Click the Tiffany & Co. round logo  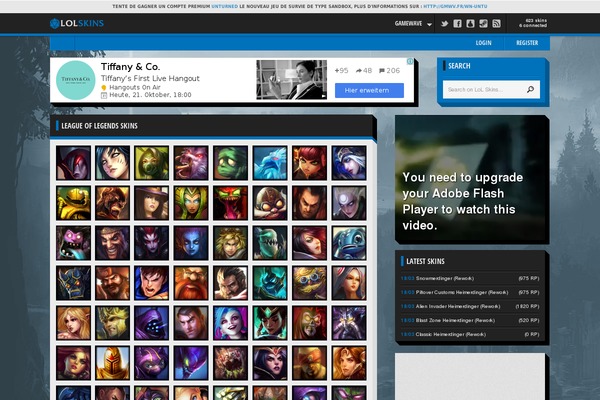coord(76,80)
